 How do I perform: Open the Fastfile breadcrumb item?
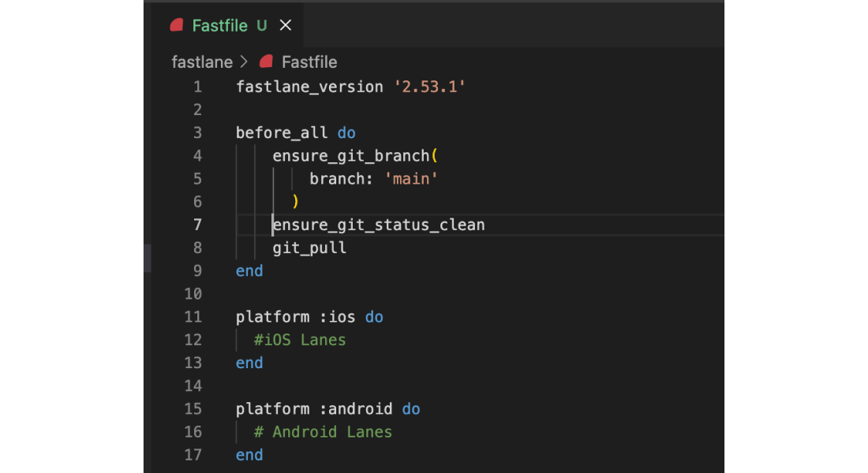(309, 61)
